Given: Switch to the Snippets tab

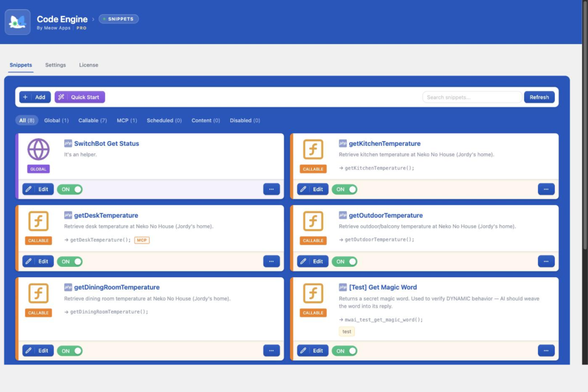Looking at the screenshot, I should click(x=21, y=65).
